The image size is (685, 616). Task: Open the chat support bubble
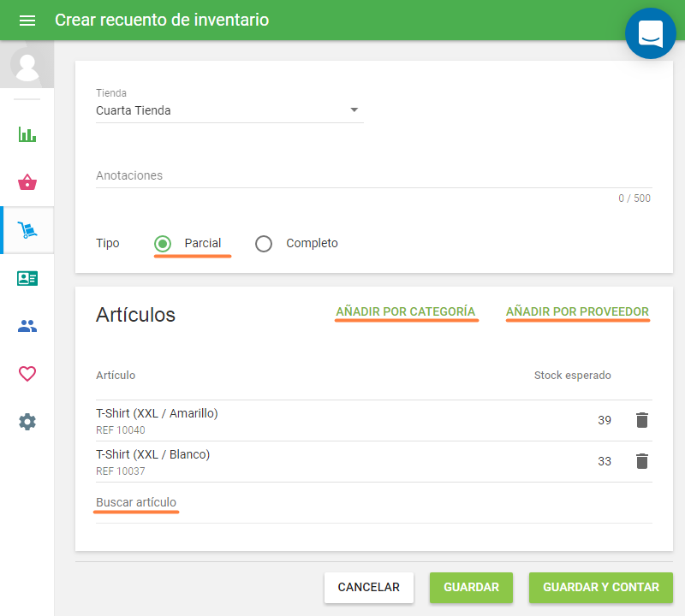651,33
